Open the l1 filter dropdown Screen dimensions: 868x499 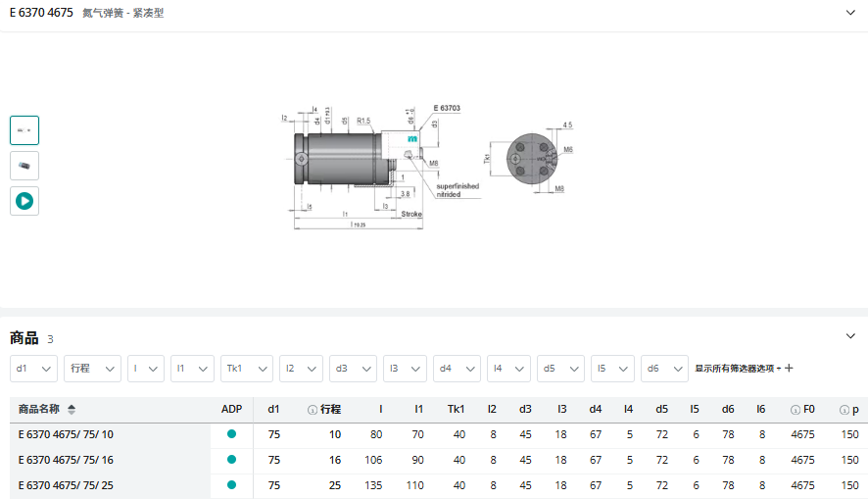(192, 369)
